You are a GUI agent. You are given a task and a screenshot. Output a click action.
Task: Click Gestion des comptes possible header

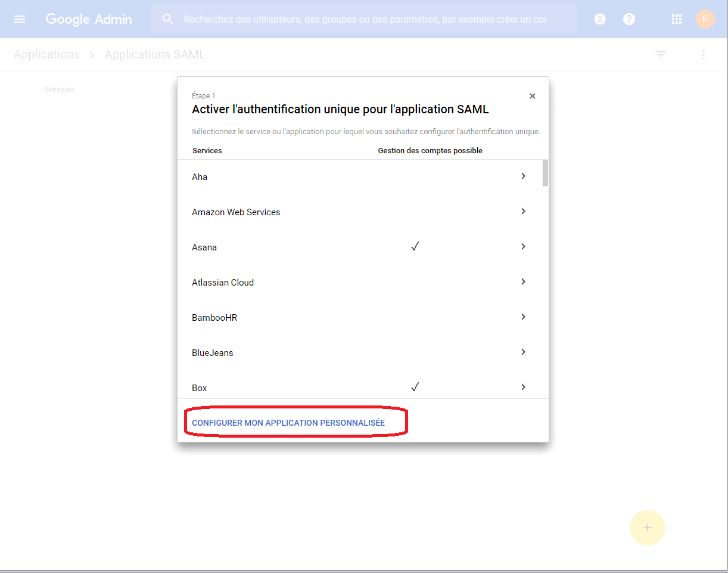430,151
